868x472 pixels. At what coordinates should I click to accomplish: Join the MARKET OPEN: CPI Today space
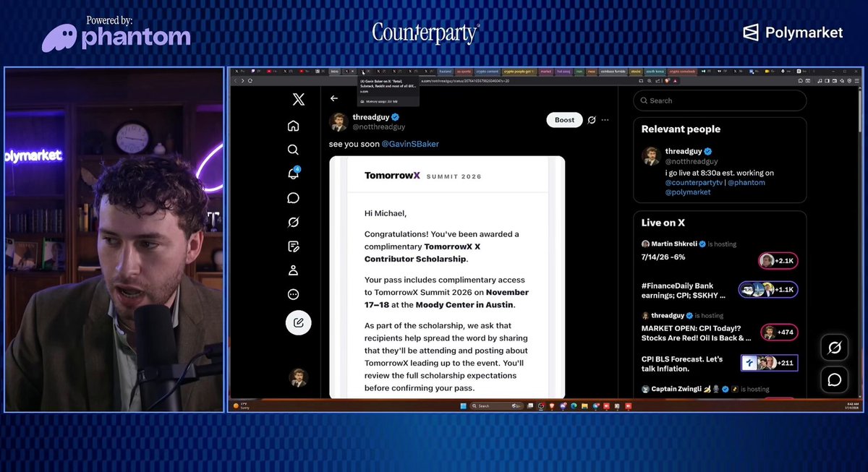coord(778,332)
